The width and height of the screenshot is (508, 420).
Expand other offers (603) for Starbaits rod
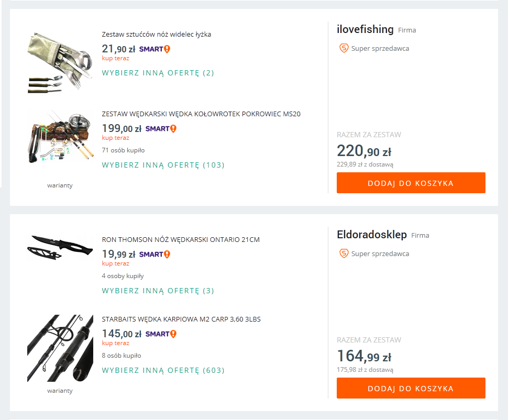[163, 370]
